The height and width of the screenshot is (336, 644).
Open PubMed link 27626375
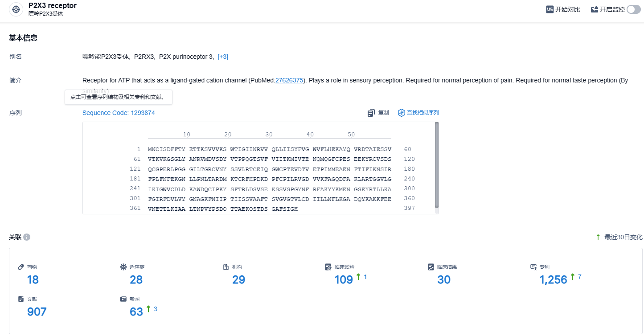point(289,81)
